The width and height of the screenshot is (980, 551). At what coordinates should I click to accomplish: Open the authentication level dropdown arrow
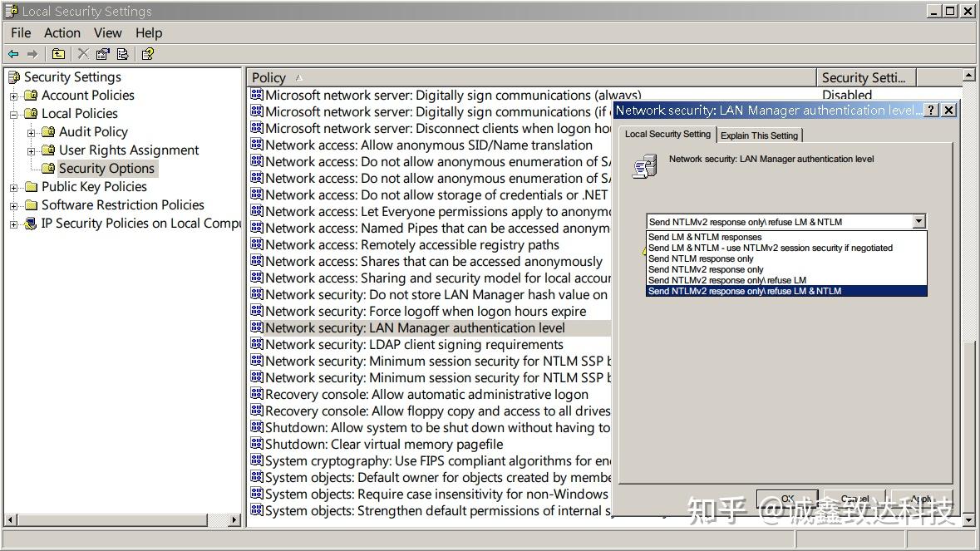click(918, 221)
